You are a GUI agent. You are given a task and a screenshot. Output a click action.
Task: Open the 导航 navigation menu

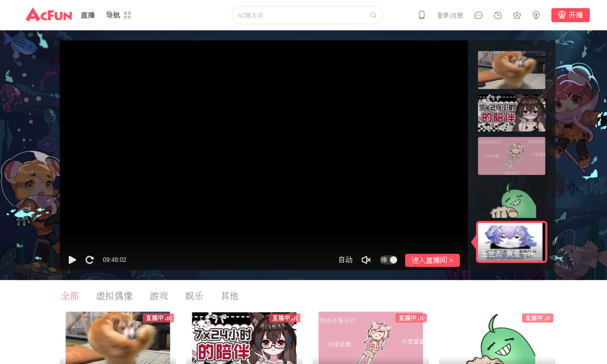[x=118, y=15]
